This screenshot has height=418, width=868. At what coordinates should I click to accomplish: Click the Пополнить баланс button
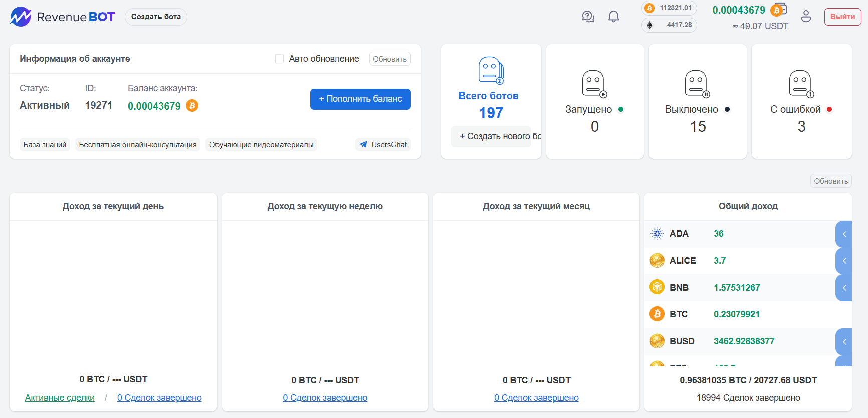coord(360,99)
